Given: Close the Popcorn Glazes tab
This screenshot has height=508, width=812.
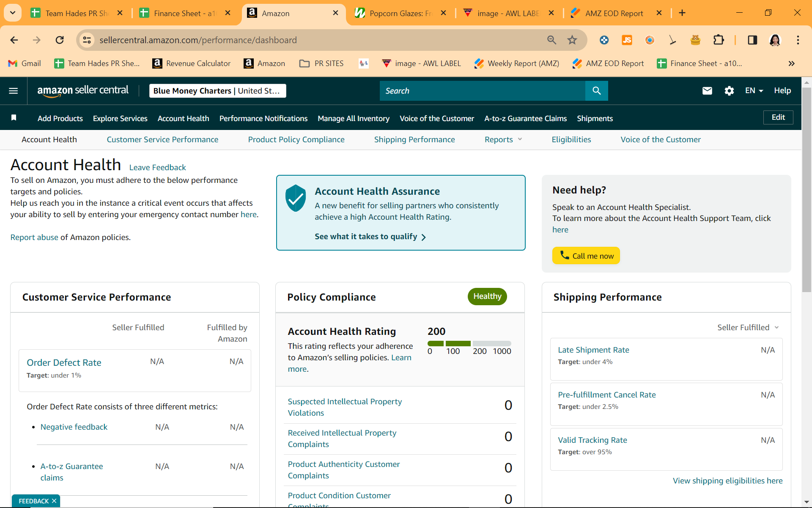Looking at the screenshot, I should tap(444, 13).
